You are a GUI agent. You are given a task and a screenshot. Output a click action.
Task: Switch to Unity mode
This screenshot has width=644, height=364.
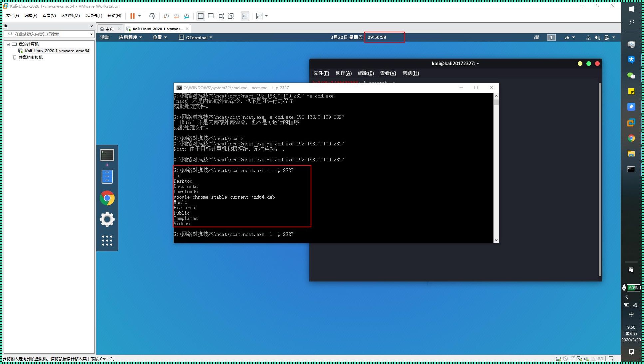point(231,16)
